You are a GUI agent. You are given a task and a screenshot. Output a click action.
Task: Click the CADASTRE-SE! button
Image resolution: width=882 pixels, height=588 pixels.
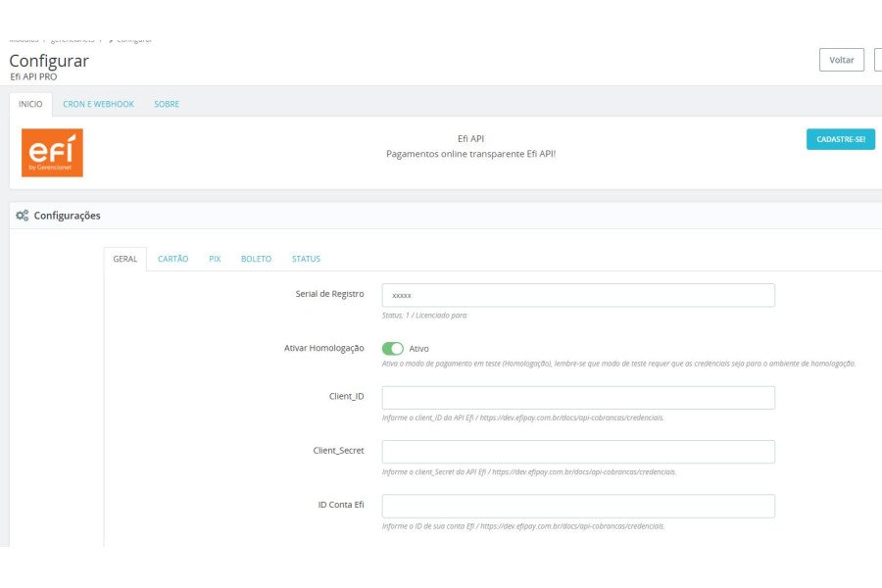(x=841, y=139)
